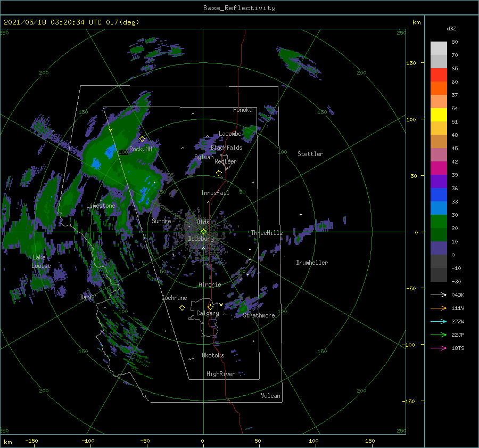479x448 pixels.
Task: Click the dBZ legend heading
Action: point(451,28)
